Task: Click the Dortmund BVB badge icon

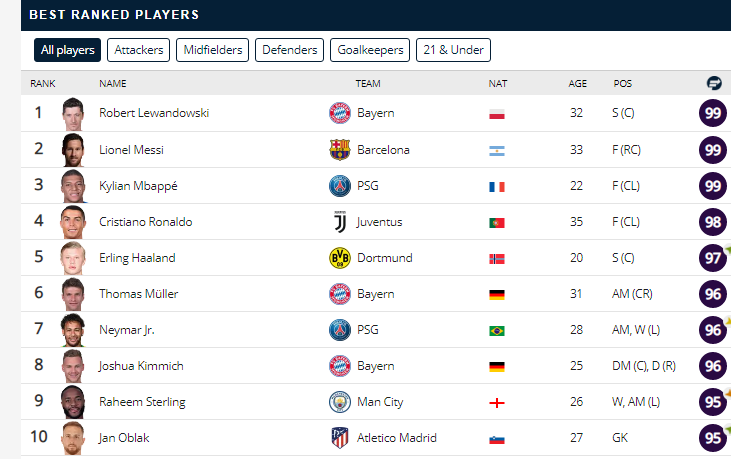Action: point(340,258)
